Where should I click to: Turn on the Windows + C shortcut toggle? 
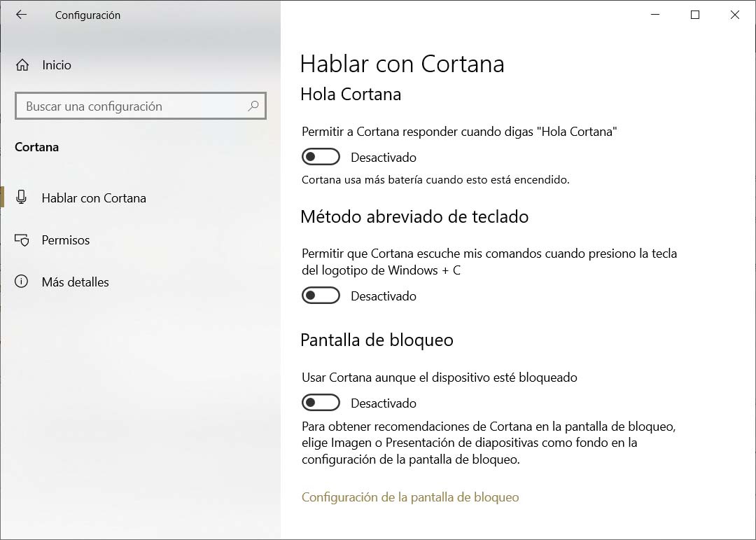click(x=321, y=296)
